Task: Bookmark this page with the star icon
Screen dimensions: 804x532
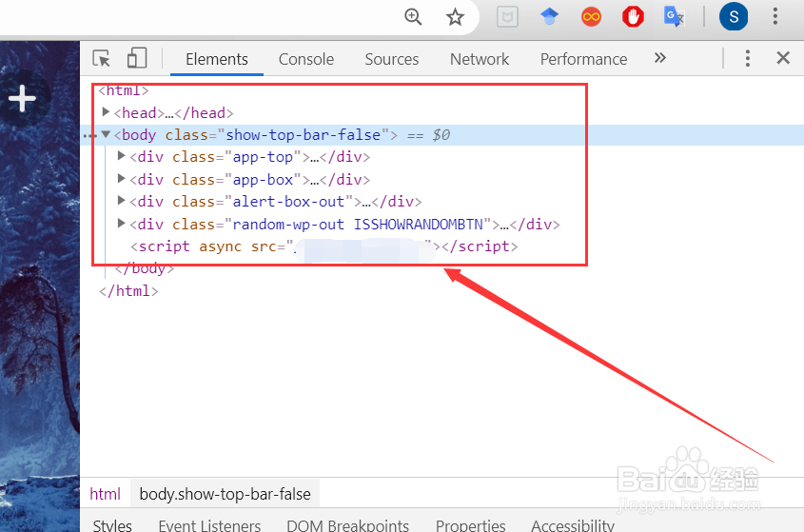Action: (x=455, y=17)
